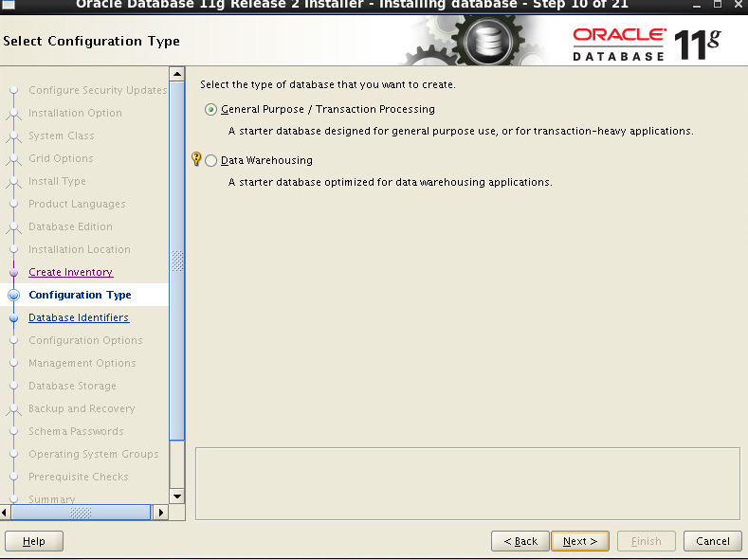Click the Database Edition step

click(70, 226)
